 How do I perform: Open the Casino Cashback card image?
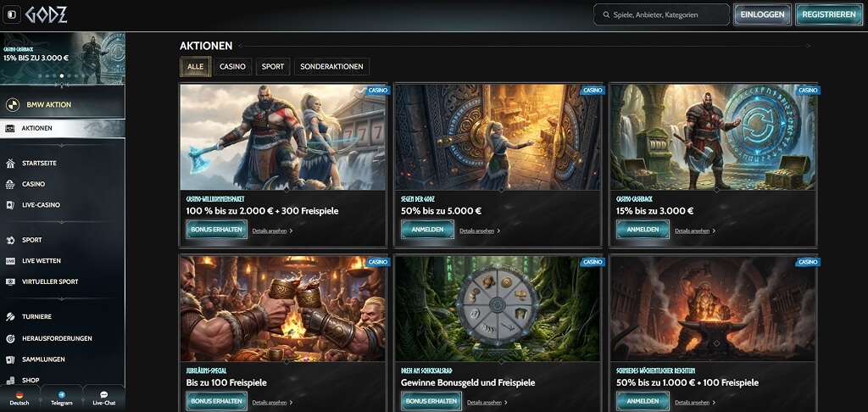coord(713,137)
